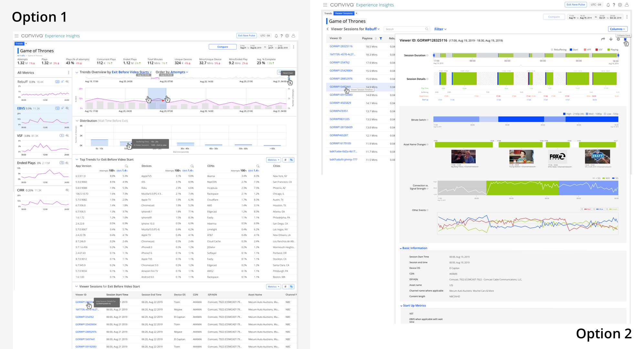Zoom into the CIRR metric chart
Image resolution: width=644 pixels, height=349 pixels.
(x=67, y=190)
